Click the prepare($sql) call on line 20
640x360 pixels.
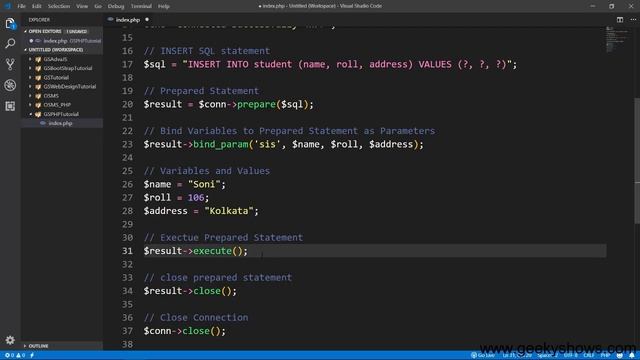pos(272,104)
